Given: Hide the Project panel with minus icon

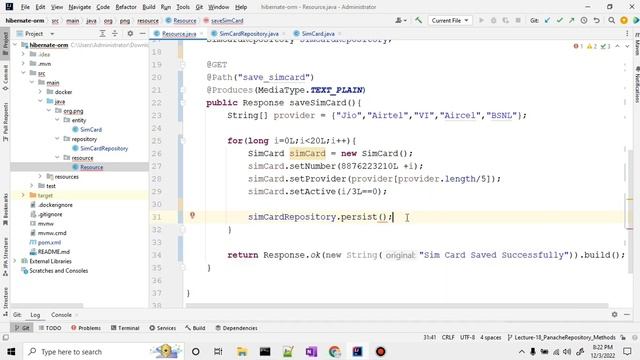Looking at the screenshot, I should [142, 33].
